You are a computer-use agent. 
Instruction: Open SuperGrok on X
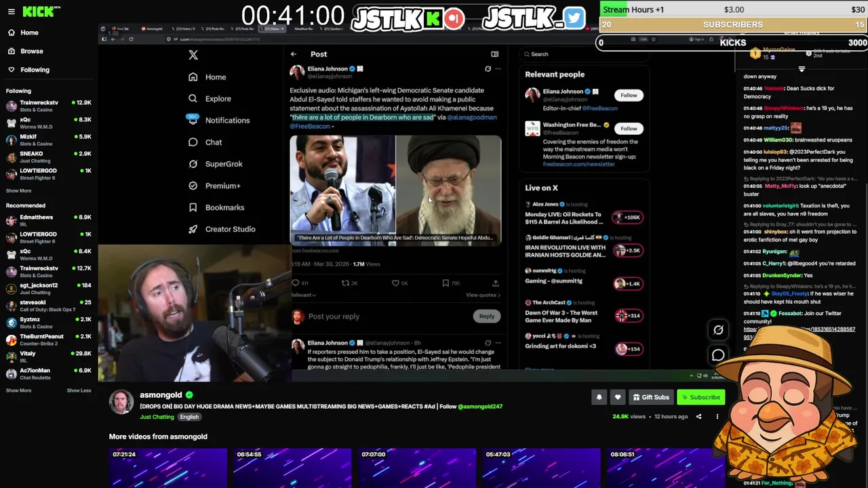tap(215, 164)
